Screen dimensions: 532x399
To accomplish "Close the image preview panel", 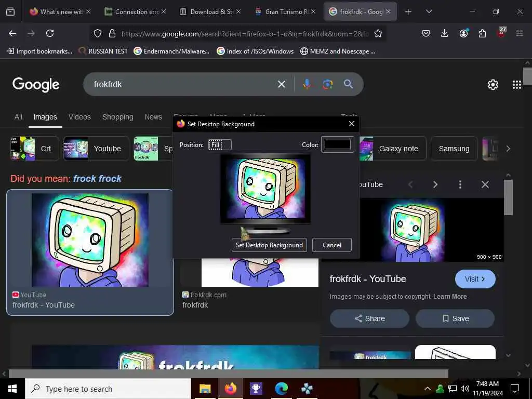I will point(485,184).
